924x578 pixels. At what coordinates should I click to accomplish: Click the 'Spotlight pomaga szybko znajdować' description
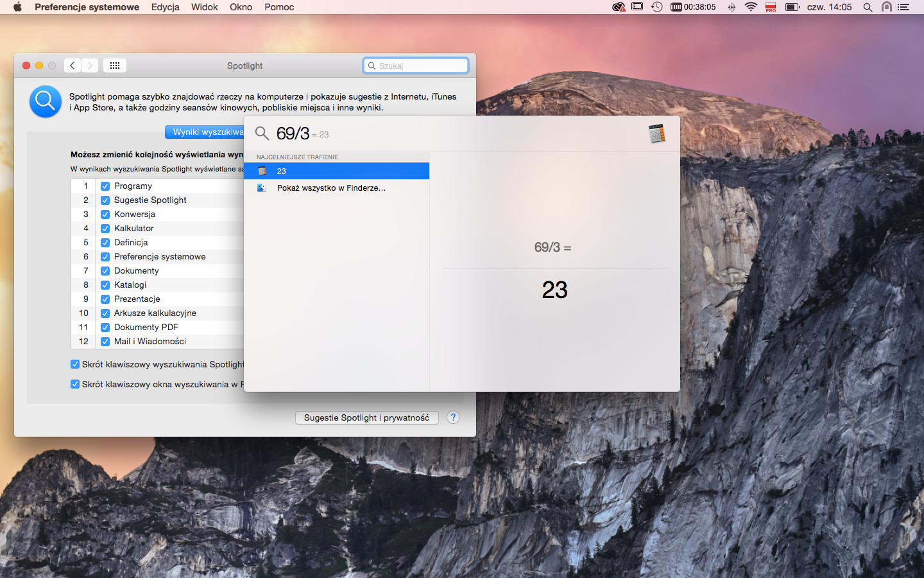(x=263, y=102)
